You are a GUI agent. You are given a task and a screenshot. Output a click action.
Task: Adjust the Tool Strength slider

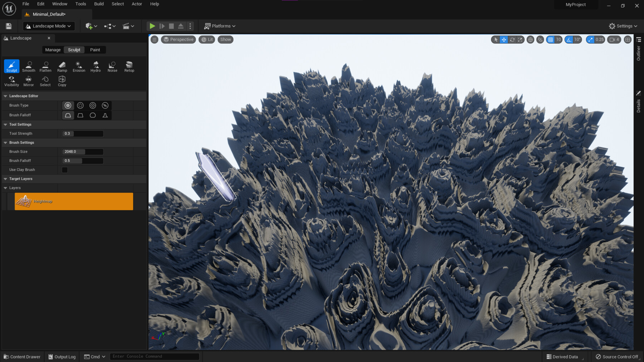click(82, 133)
